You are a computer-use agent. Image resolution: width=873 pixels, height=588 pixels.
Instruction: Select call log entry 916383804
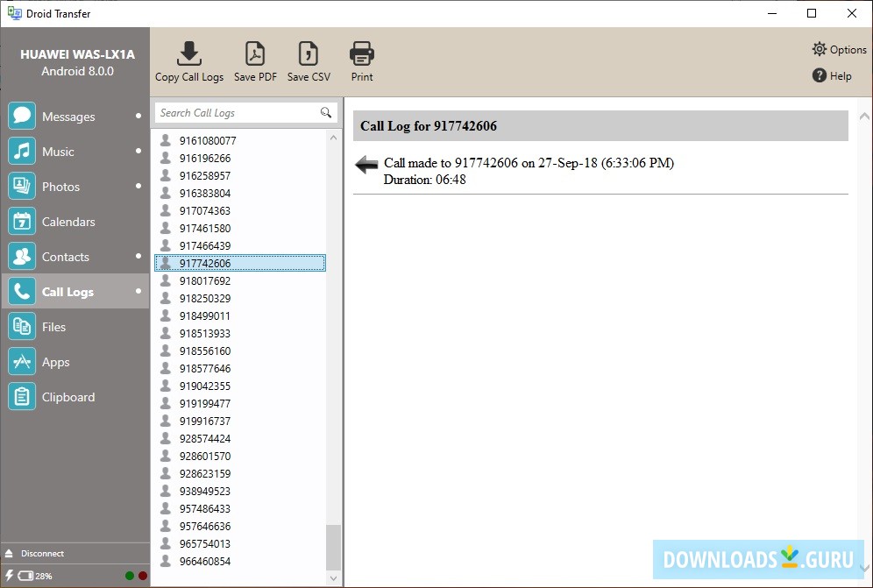[240, 193]
